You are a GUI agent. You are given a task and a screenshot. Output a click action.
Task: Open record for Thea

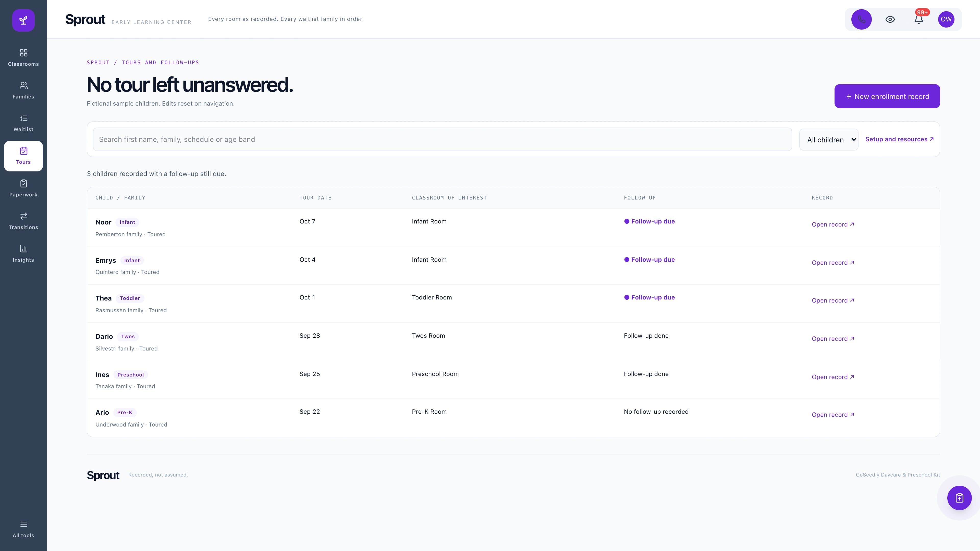point(833,300)
